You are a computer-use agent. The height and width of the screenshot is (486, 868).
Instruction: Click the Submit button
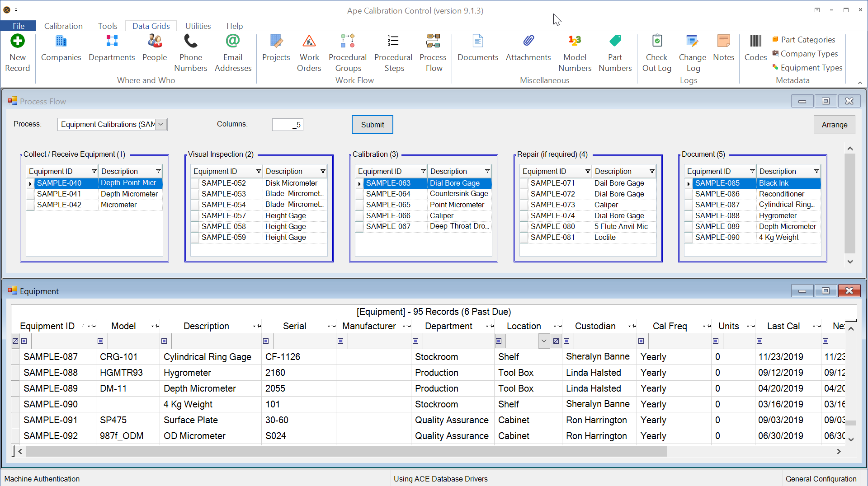pyautogui.click(x=372, y=125)
